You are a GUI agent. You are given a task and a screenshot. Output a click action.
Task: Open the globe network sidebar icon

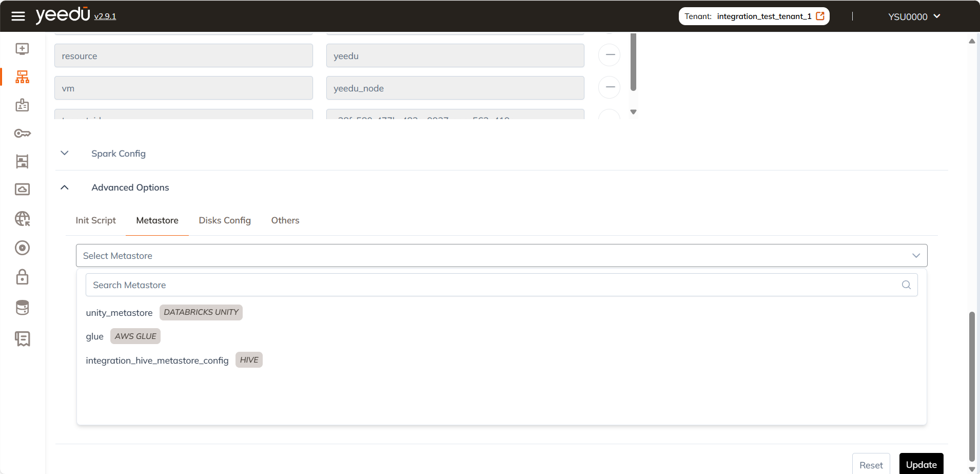[x=22, y=219]
